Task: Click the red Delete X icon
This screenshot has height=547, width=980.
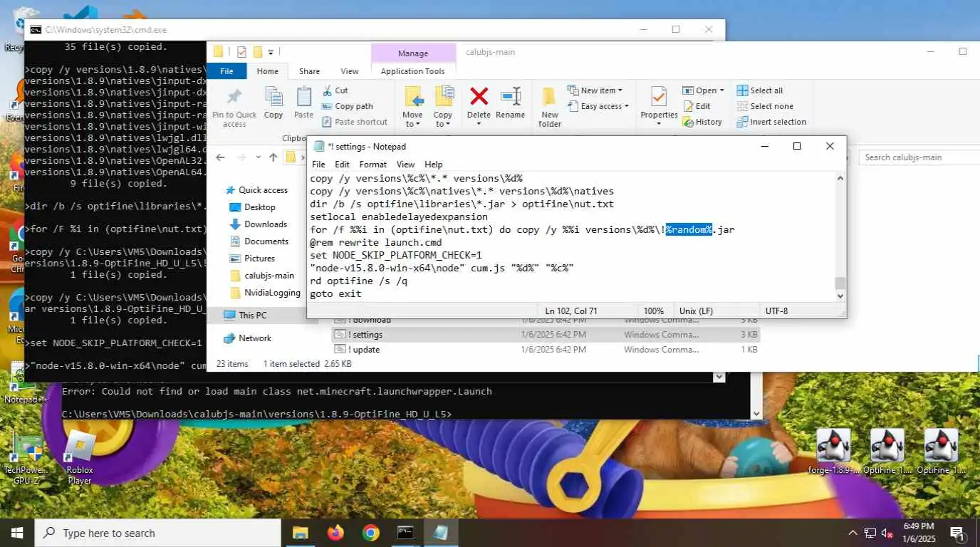Action: point(479,96)
